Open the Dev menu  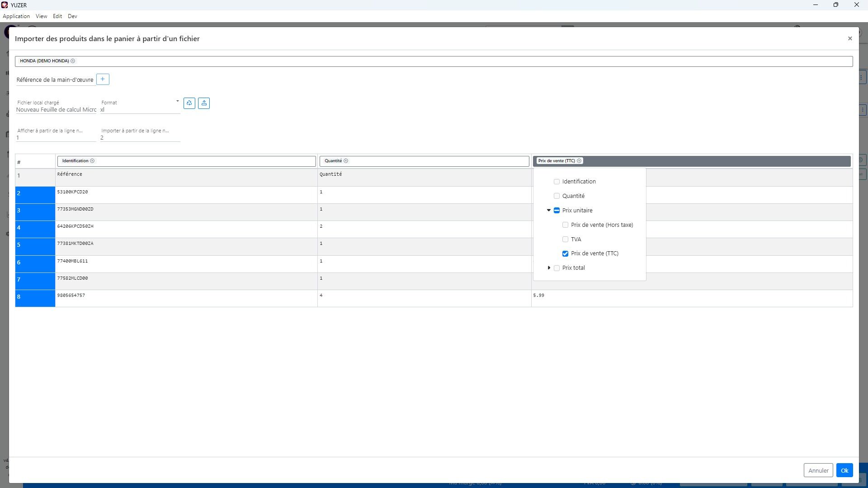(72, 16)
